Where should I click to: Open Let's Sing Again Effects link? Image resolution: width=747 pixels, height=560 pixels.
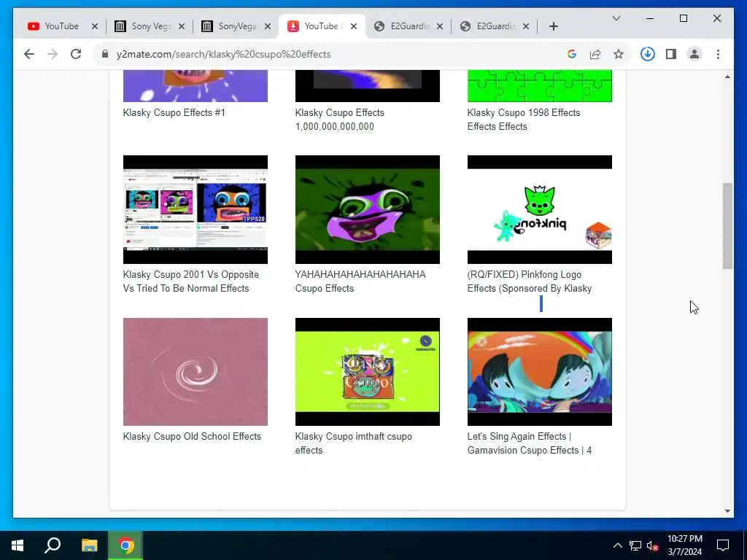pos(530,443)
